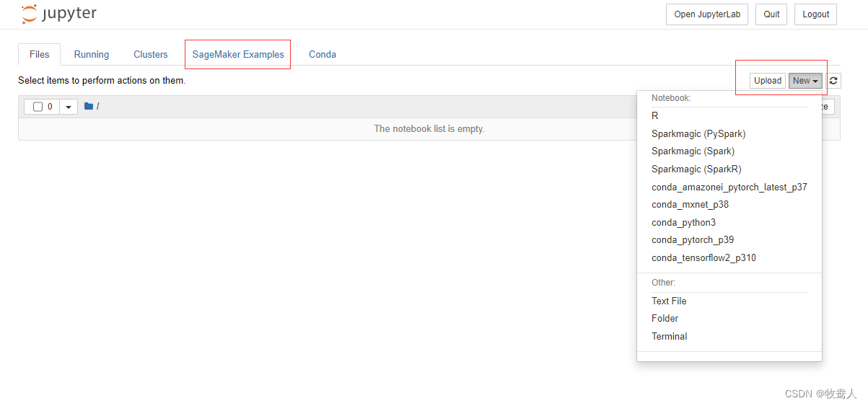Toggle the select-all checkbox
Viewport: 868px width, 406px height.
click(x=38, y=107)
